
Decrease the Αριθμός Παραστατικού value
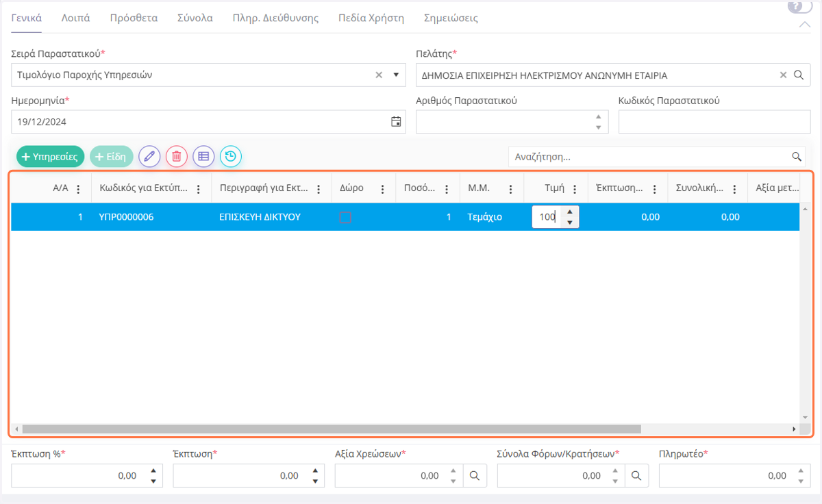(599, 127)
